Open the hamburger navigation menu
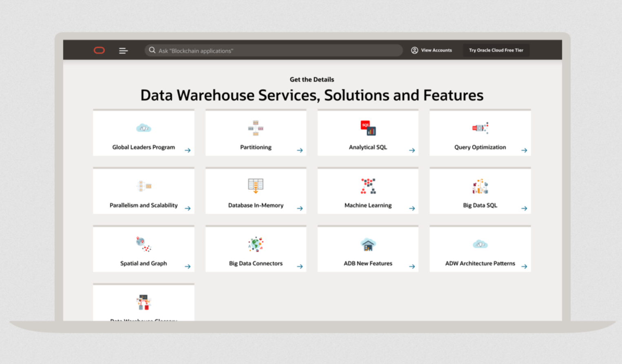 click(123, 51)
